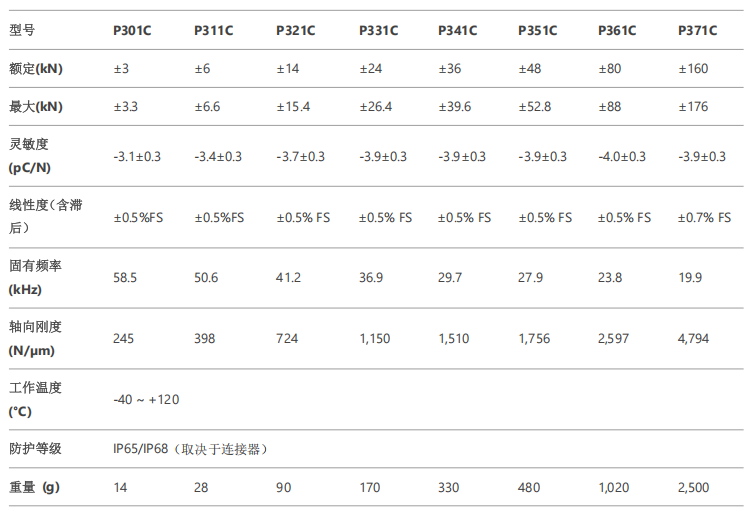Click the 58.5 natural frequency value

(125, 277)
